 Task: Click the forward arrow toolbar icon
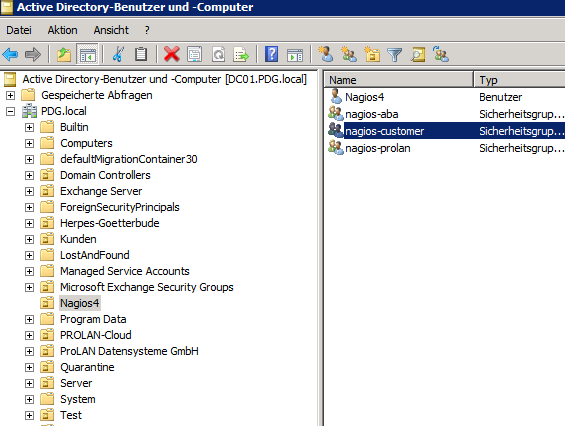tap(33, 55)
